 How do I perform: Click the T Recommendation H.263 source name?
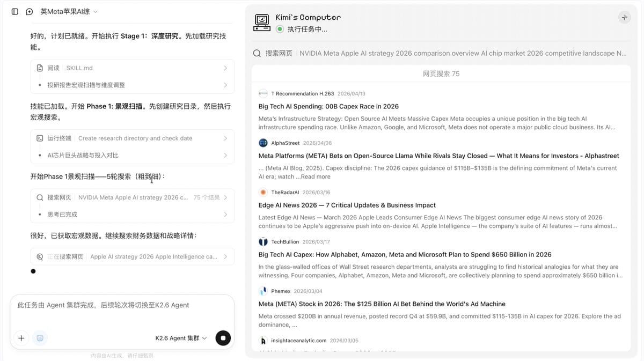click(x=302, y=93)
